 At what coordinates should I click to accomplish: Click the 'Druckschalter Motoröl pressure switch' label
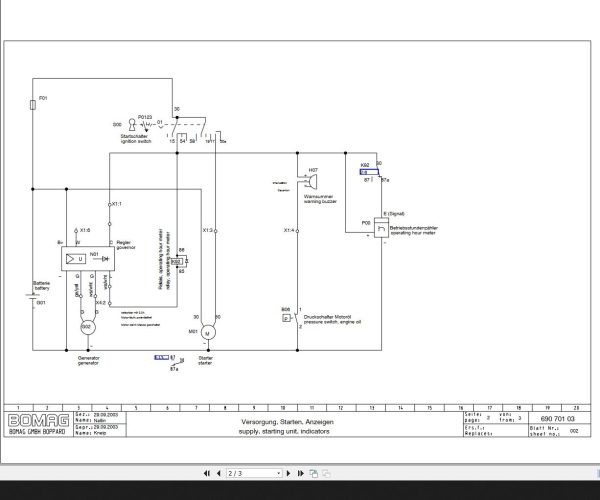(332, 320)
